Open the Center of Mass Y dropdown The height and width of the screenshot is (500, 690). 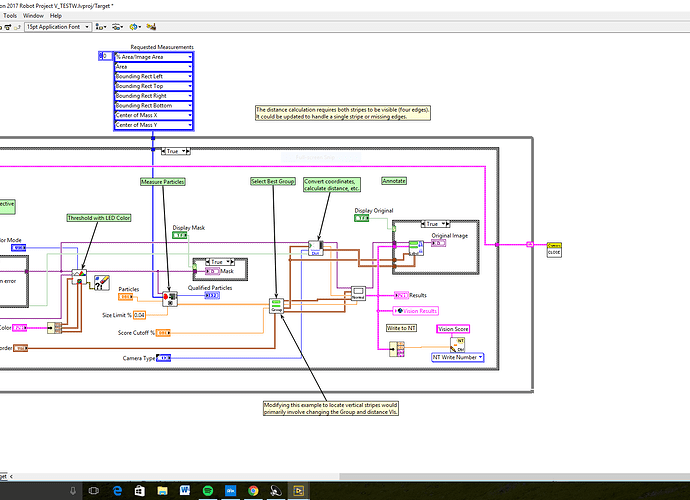153,125
